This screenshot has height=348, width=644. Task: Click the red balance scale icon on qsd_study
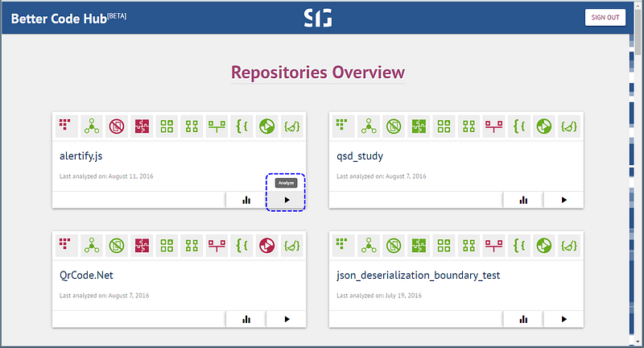point(493,126)
